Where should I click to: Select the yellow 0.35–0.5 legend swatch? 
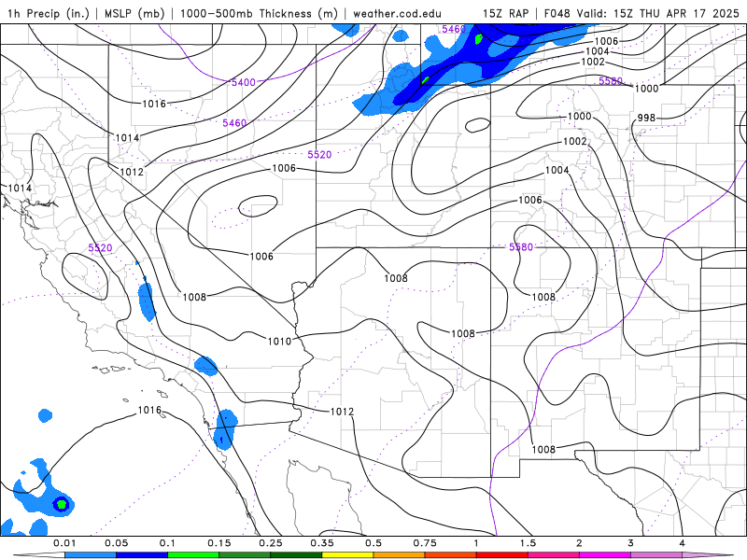[x=347, y=555]
